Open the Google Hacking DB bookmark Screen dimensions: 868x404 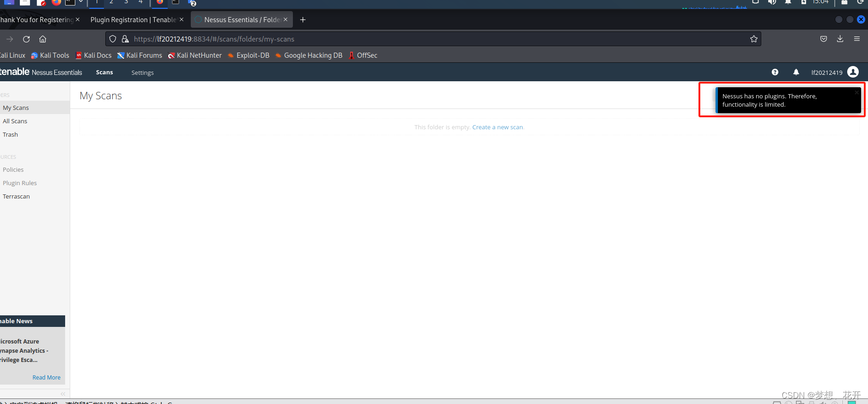[309, 55]
